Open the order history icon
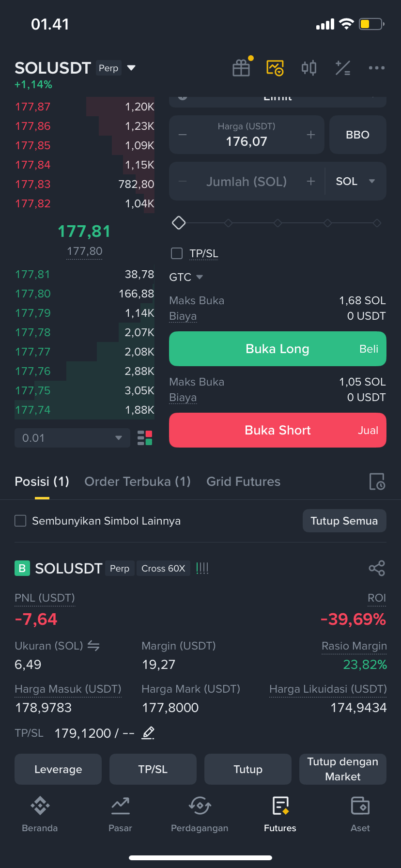Viewport: 401px width, 868px height. 377,481
